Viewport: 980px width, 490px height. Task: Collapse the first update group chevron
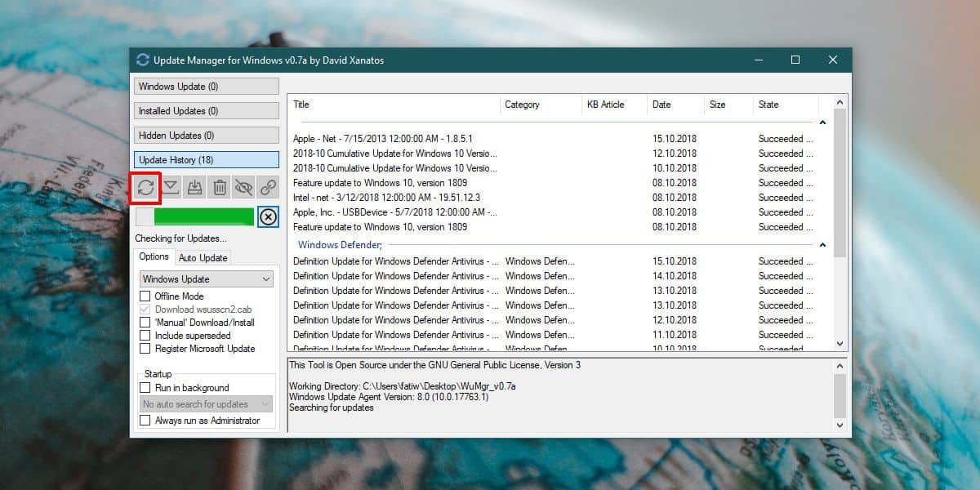822,122
